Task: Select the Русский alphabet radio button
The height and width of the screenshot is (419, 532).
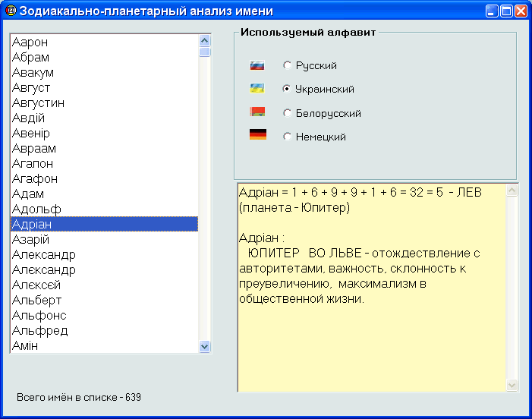Action: coord(287,65)
